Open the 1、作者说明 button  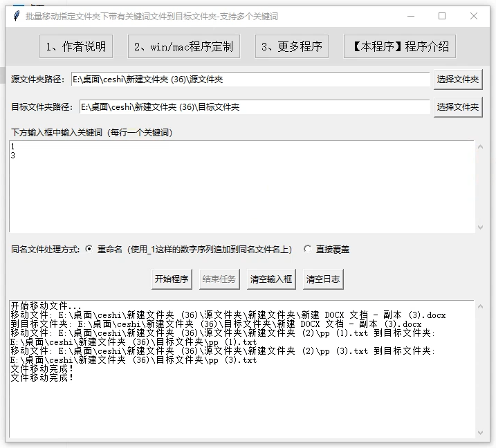pos(76,46)
